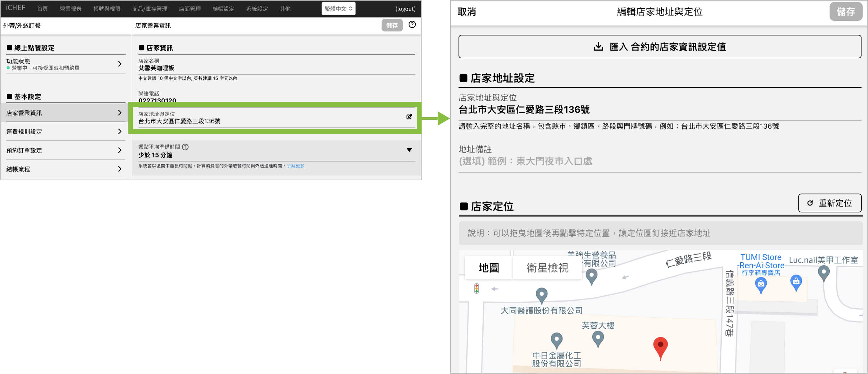The width and height of the screenshot is (868, 374).
Task: Click the 了解更多 link
Action: pyautogui.click(x=295, y=166)
